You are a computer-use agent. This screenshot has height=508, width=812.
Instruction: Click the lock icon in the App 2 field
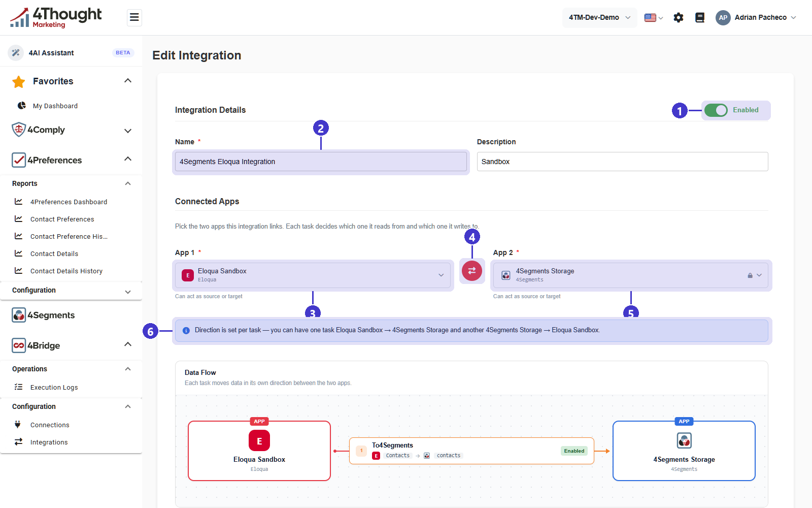[x=750, y=275]
